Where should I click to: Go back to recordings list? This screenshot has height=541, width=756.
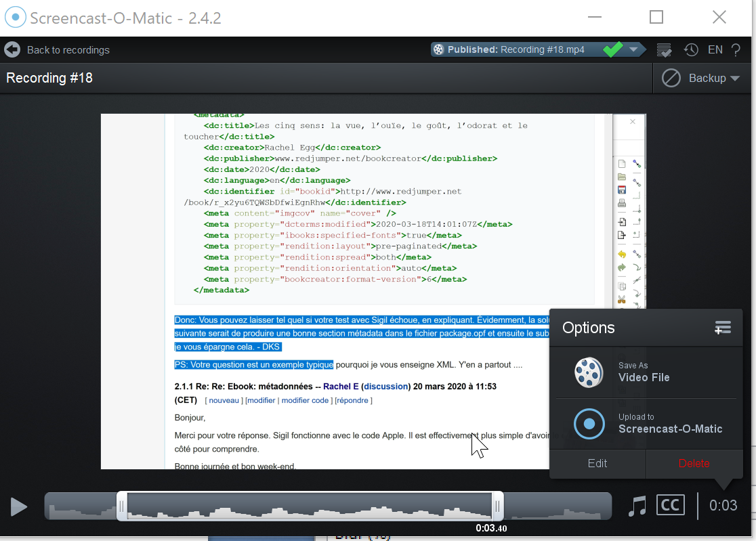coord(57,49)
